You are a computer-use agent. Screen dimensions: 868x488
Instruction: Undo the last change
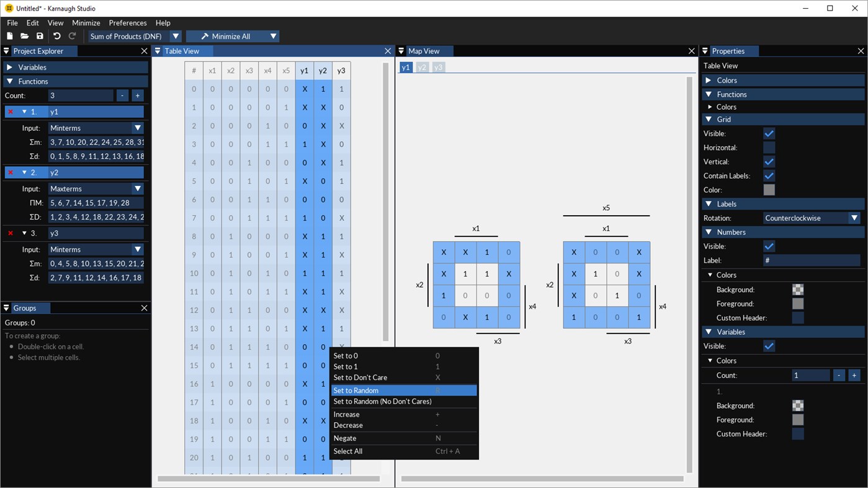[x=56, y=36]
